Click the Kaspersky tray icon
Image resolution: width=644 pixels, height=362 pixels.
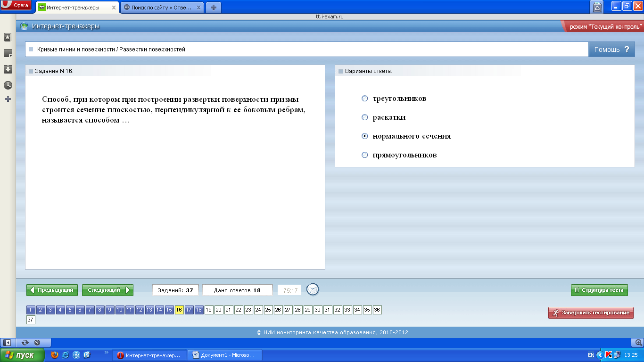pyautogui.click(x=608, y=355)
